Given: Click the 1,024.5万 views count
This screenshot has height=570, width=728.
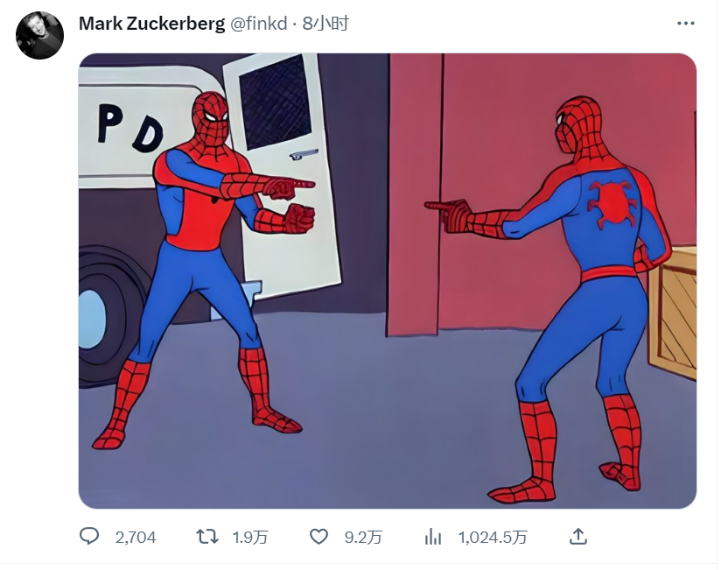Looking at the screenshot, I should click(493, 538).
